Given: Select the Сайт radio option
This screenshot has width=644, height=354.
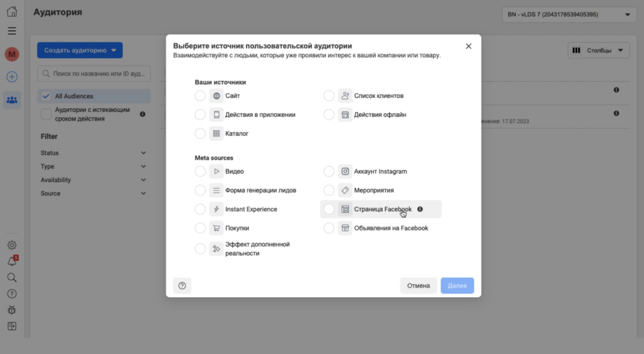Looking at the screenshot, I should coord(200,96).
